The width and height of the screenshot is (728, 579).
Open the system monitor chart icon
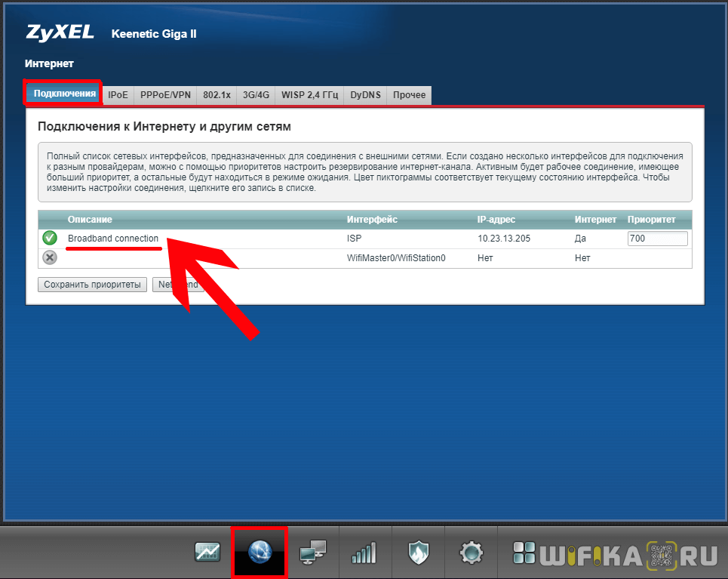tap(207, 552)
